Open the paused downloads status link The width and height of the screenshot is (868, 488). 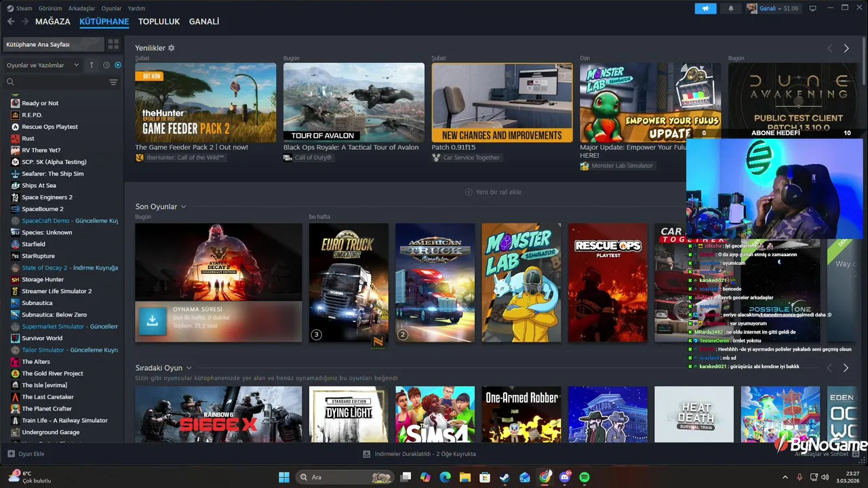pyautogui.click(x=419, y=453)
